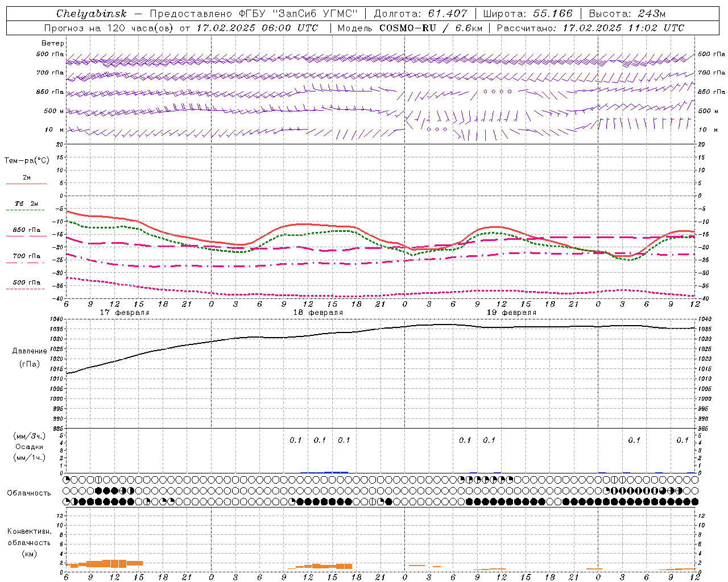Click the '(гПа)' pressure unit label

point(30,364)
